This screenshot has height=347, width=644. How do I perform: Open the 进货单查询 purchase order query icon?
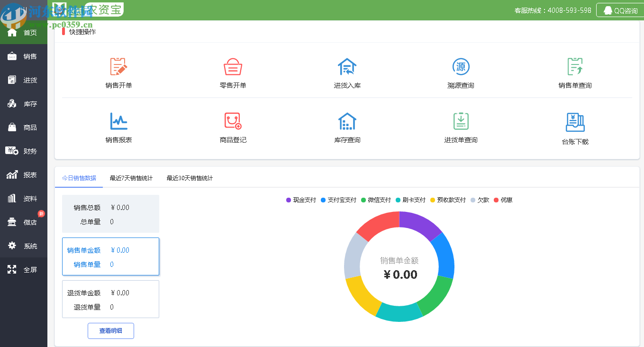[x=461, y=121]
